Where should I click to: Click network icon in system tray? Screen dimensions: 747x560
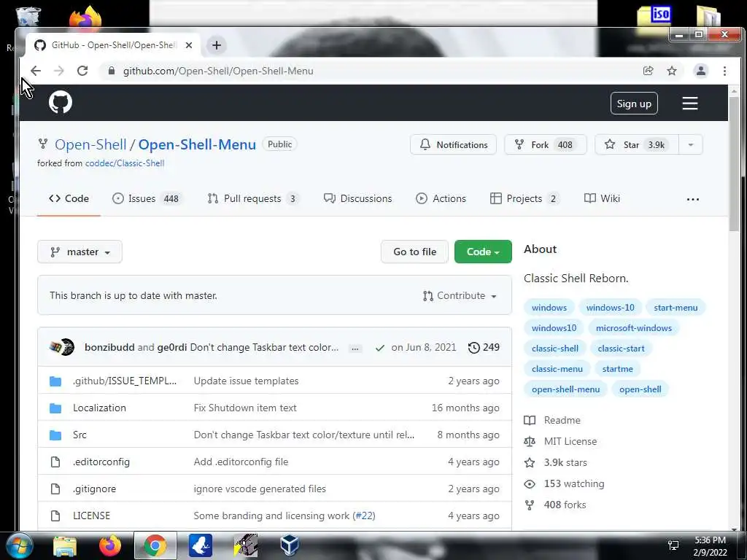point(673,545)
